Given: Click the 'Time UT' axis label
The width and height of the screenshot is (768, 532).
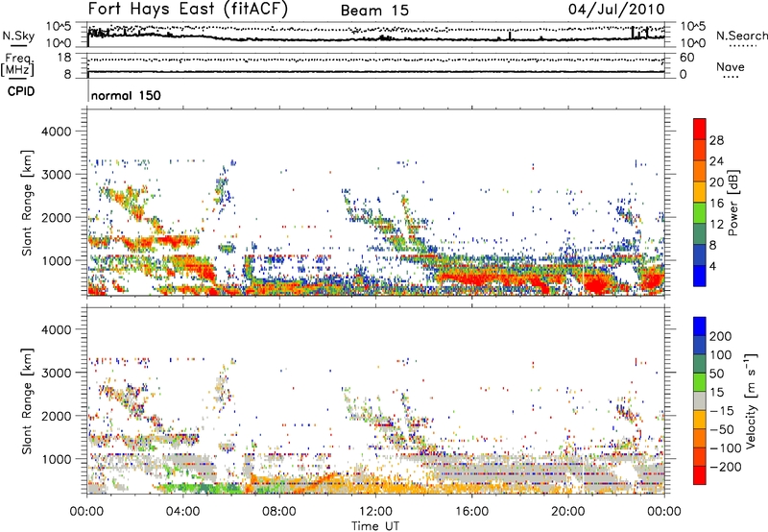Looking at the screenshot, I should (375, 525).
